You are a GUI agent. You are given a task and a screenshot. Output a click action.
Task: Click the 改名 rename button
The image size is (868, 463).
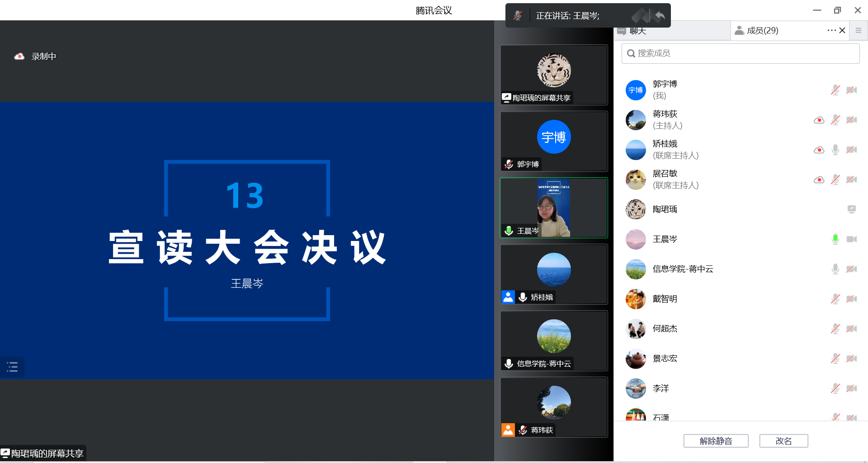pos(783,441)
